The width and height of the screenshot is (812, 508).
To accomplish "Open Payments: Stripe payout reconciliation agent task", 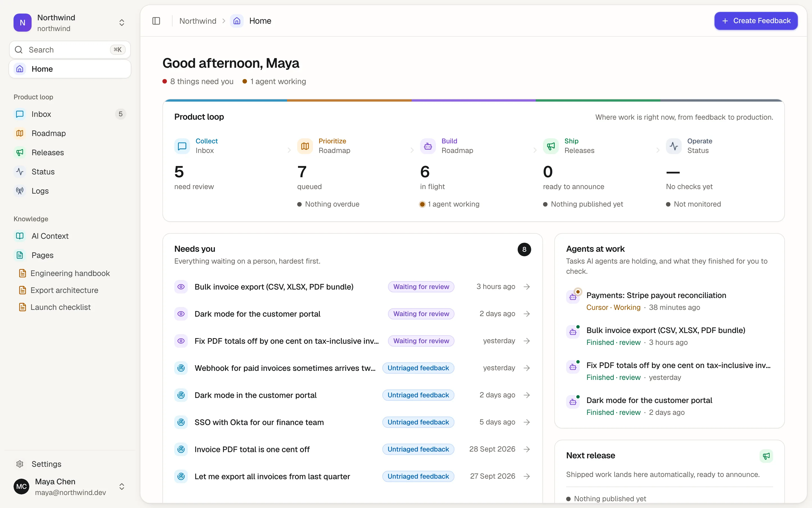I will click(669, 301).
